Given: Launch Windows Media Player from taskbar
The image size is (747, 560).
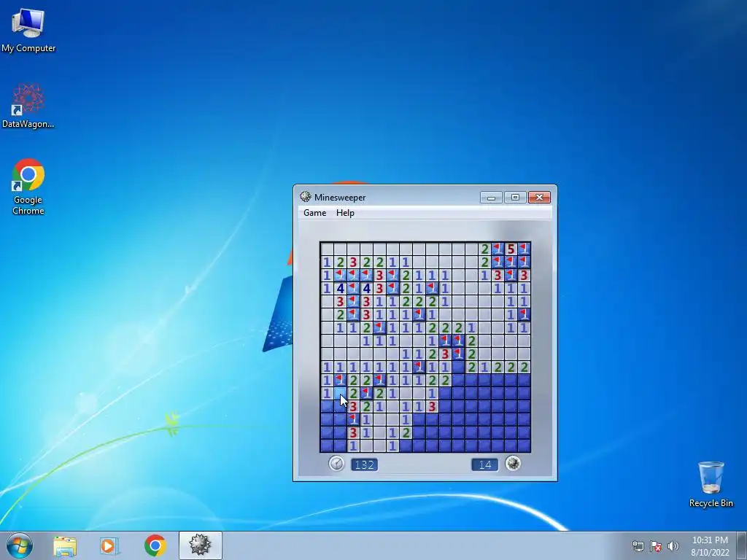Looking at the screenshot, I should pos(109,546).
